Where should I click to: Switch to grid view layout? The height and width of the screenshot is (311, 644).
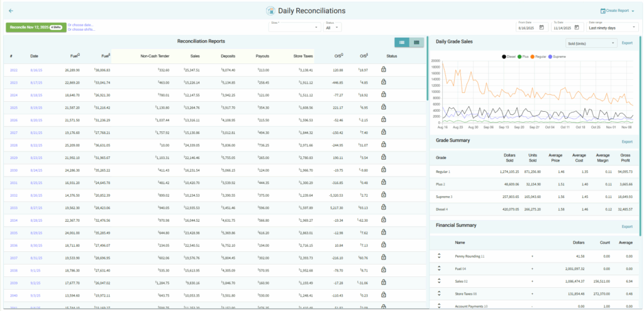[416, 42]
